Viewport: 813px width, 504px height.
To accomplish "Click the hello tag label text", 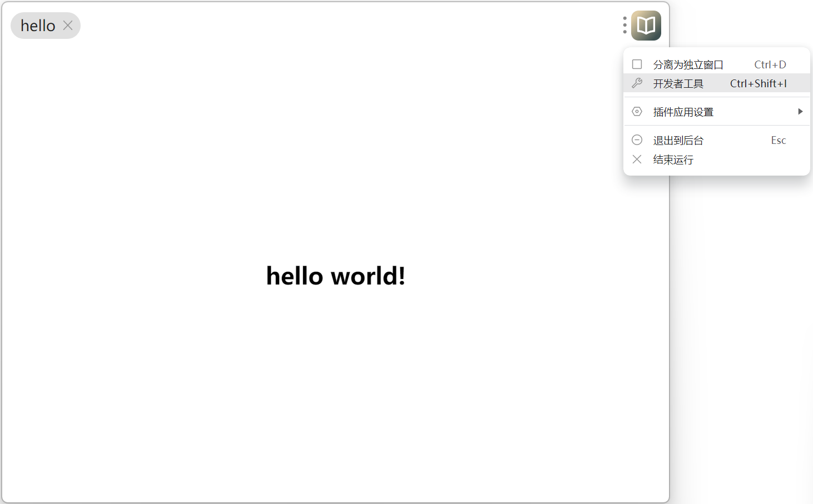I will (x=37, y=25).
